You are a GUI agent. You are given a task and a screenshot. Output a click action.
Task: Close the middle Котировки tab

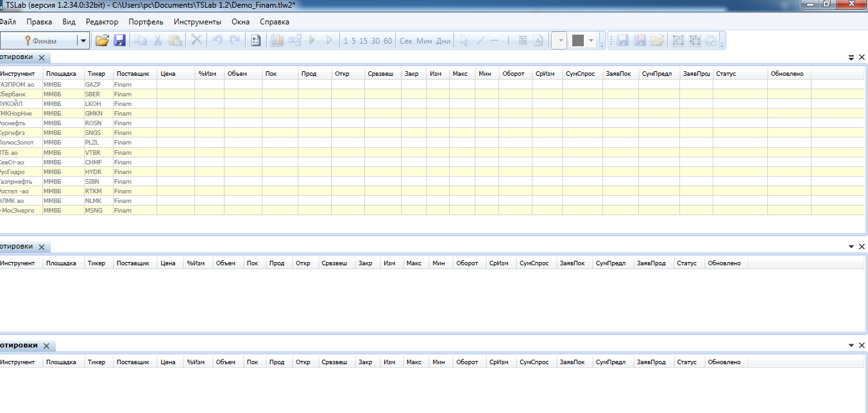click(x=41, y=247)
